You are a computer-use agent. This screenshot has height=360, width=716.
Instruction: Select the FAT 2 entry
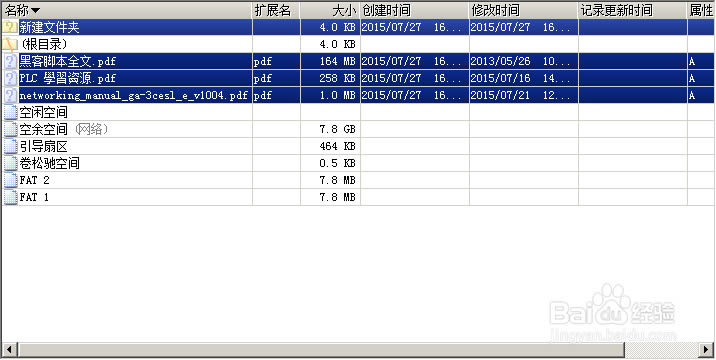[x=34, y=180]
